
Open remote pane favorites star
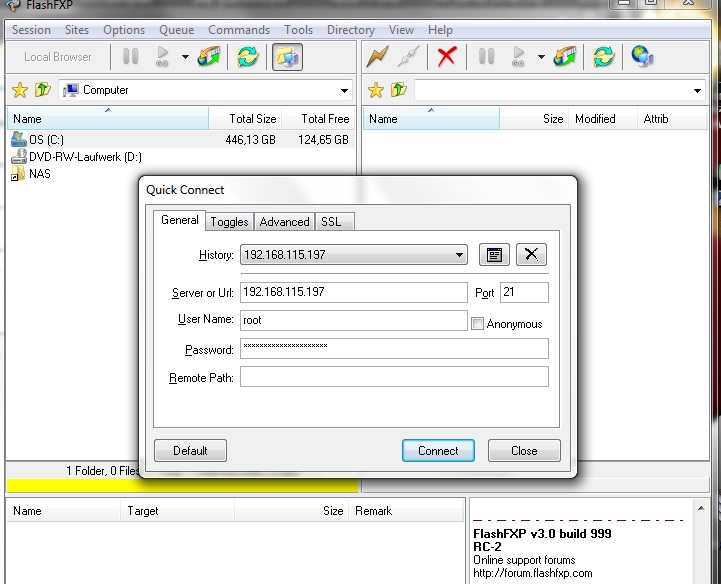pos(376,90)
